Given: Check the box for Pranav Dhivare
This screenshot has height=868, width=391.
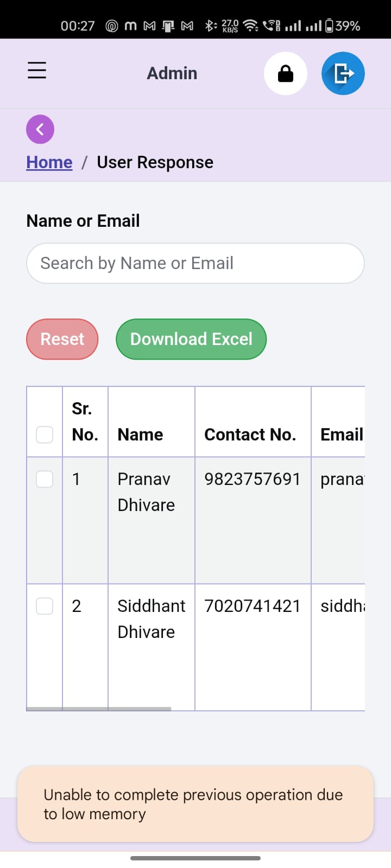Looking at the screenshot, I should [45, 479].
